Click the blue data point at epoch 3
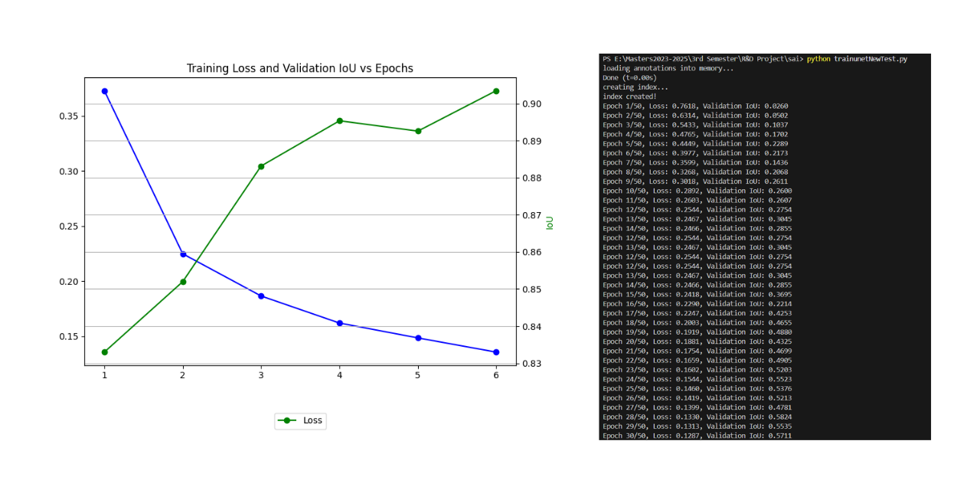Image resolution: width=980 pixels, height=490 pixels. pyautogui.click(x=260, y=295)
